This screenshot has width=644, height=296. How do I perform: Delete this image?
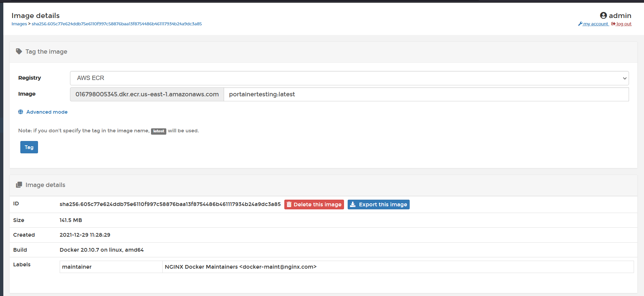click(x=314, y=205)
